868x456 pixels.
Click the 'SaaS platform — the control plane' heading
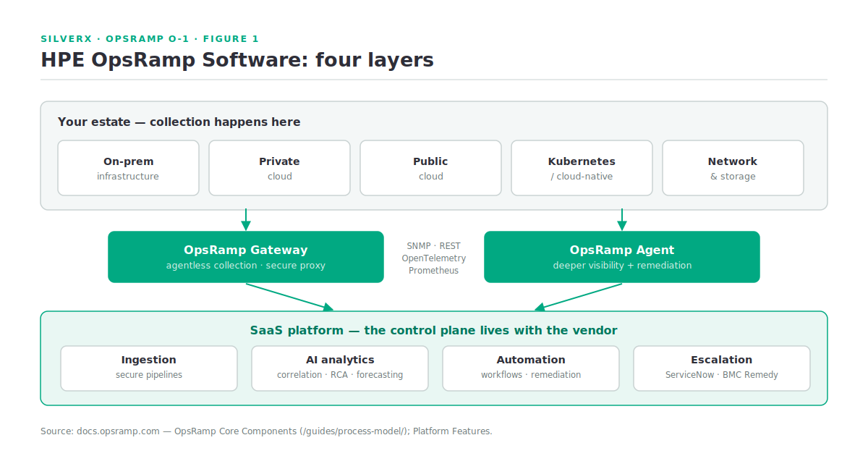pos(434,330)
